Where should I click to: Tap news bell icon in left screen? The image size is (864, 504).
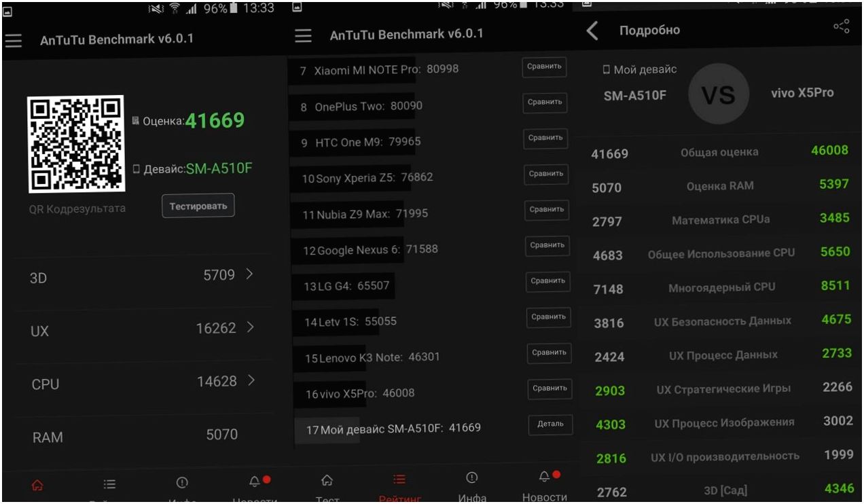pos(255,482)
